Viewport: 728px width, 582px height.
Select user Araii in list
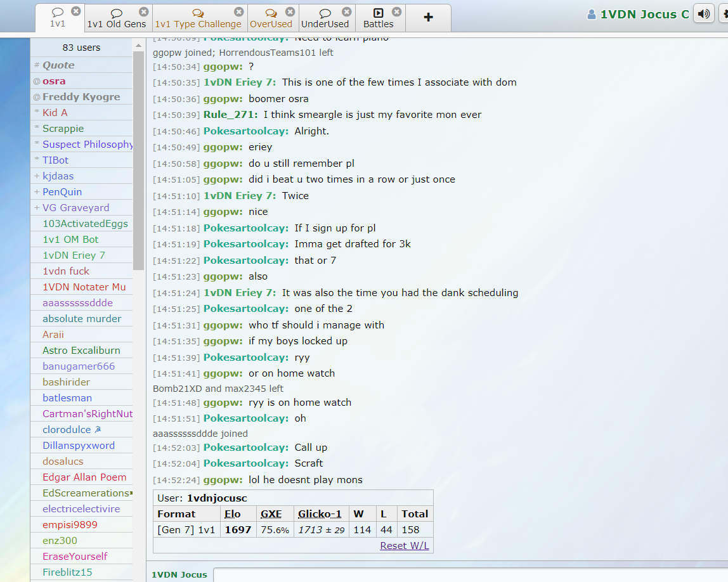point(82,334)
